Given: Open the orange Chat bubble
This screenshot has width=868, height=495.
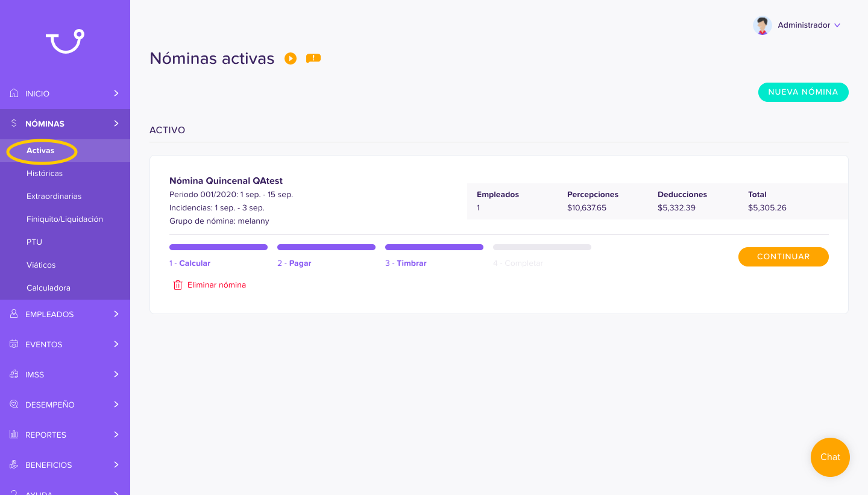Looking at the screenshot, I should tap(830, 457).
